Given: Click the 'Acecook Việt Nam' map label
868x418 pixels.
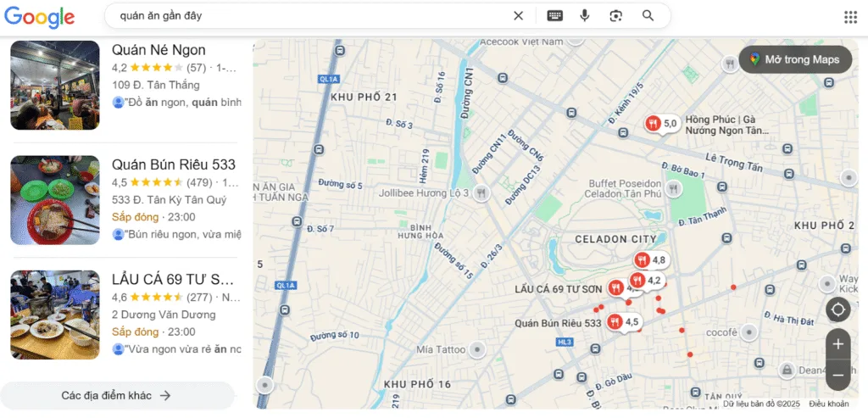Looking at the screenshot, I should pos(521,42).
